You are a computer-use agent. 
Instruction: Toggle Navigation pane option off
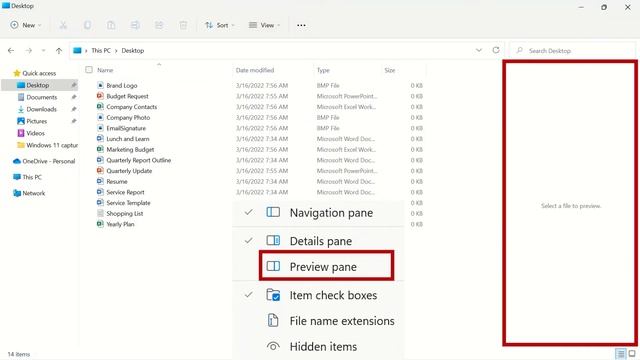(x=318, y=213)
